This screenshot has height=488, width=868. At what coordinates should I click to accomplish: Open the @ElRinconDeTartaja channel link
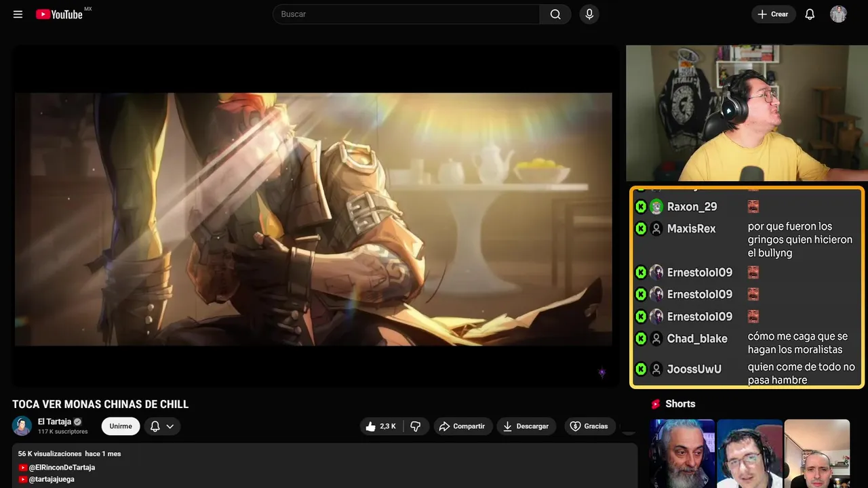click(62, 468)
